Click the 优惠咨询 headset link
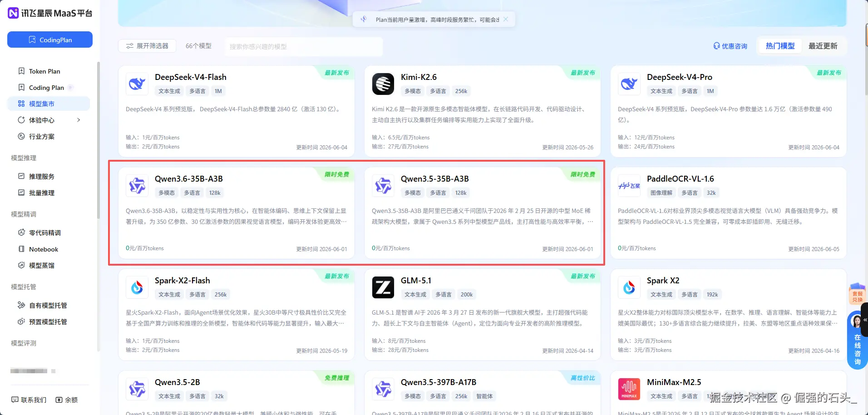This screenshot has height=415, width=868. (x=730, y=46)
